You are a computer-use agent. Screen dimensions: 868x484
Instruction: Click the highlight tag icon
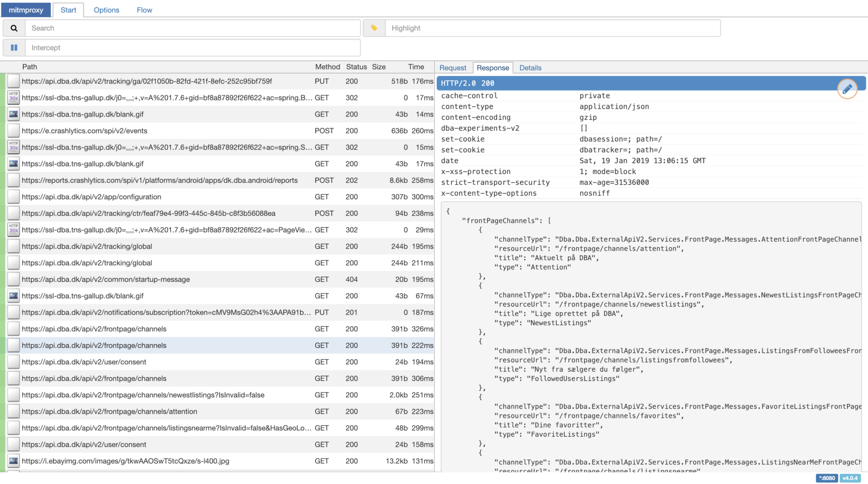[374, 28]
